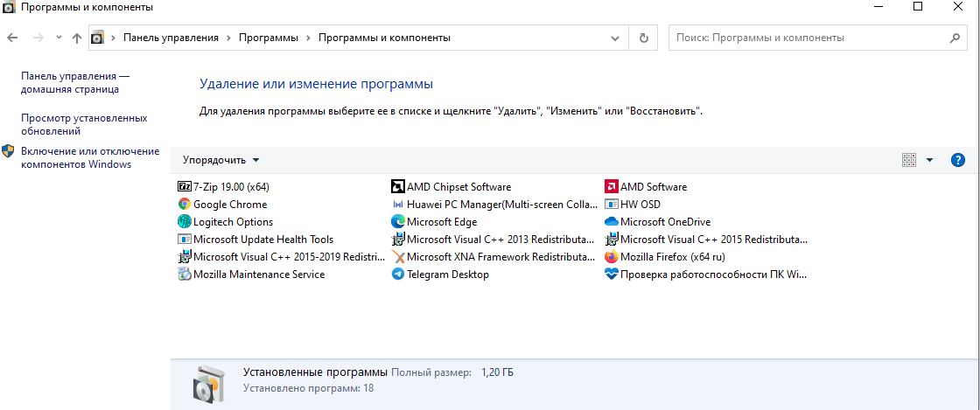Screen dimensions: 980x410
Task: Select Microsoft XNA Framework icon
Action: [x=397, y=256]
